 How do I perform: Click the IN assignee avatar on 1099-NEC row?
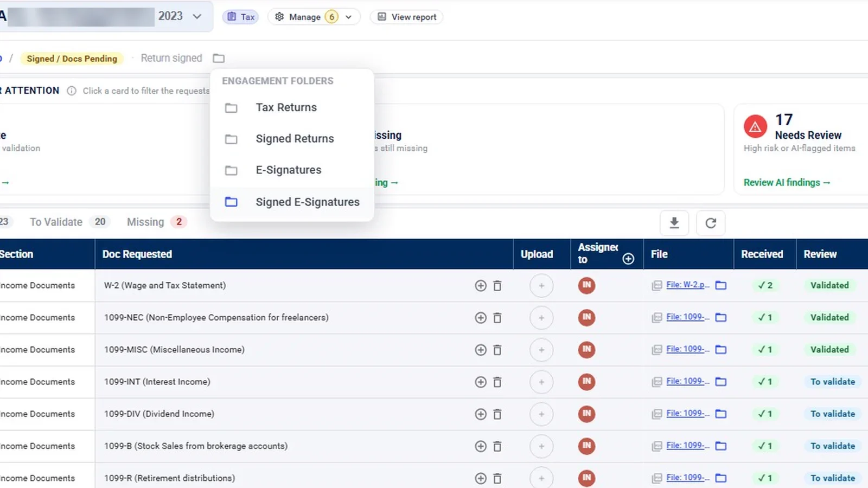pyautogui.click(x=586, y=317)
